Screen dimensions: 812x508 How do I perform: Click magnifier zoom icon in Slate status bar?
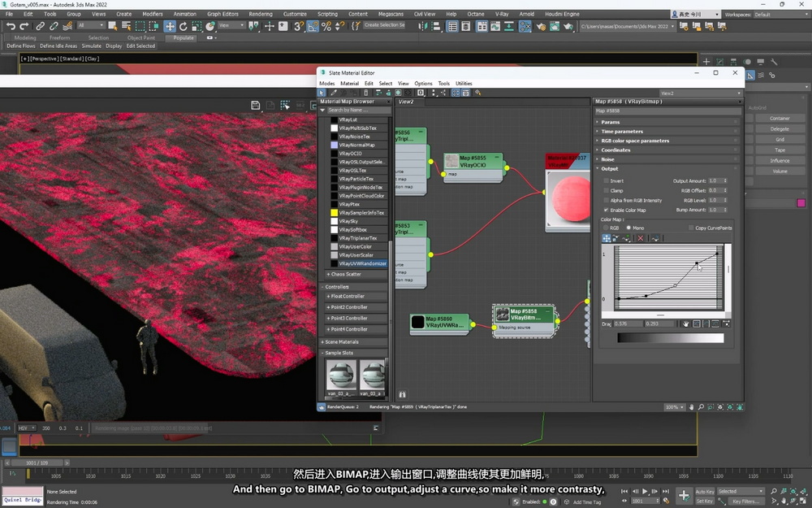(701, 407)
